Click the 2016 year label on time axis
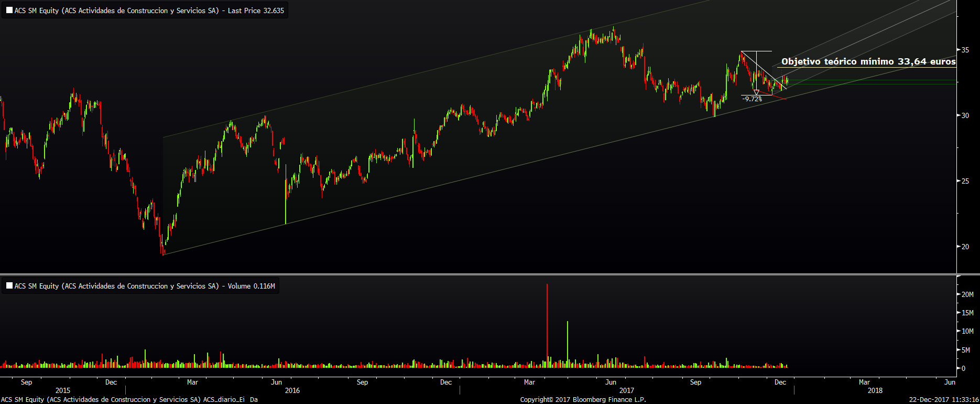The width and height of the screenshot is (980, 404). pyautogui.click(x=292, y=390)
